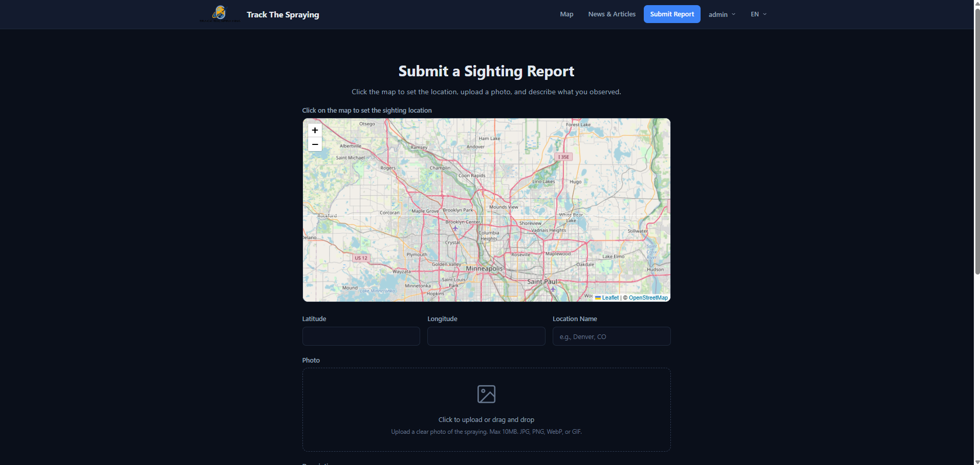Click the Submit a Sighting Report heading
This screenshot has height=465, width=980.
click(486, 71)
